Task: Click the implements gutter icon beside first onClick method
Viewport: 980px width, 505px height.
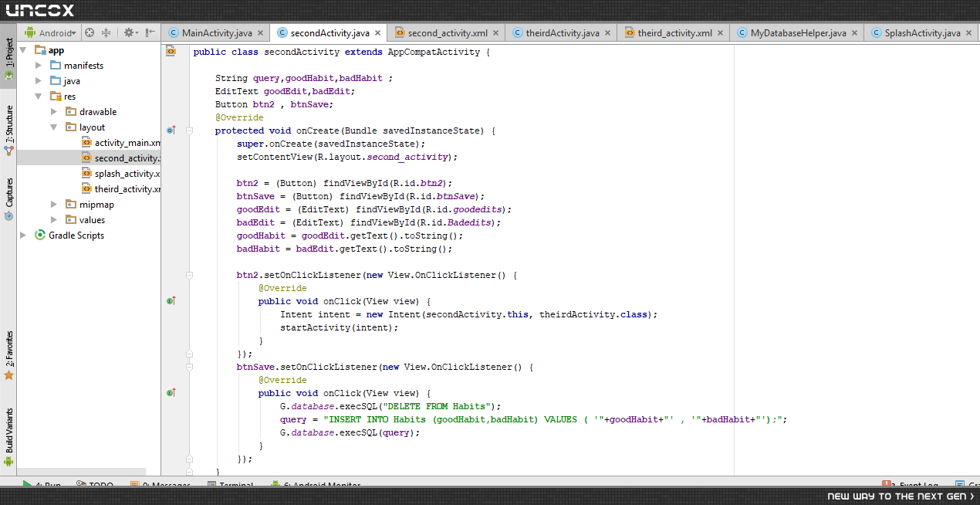Action: coord(171,300)
